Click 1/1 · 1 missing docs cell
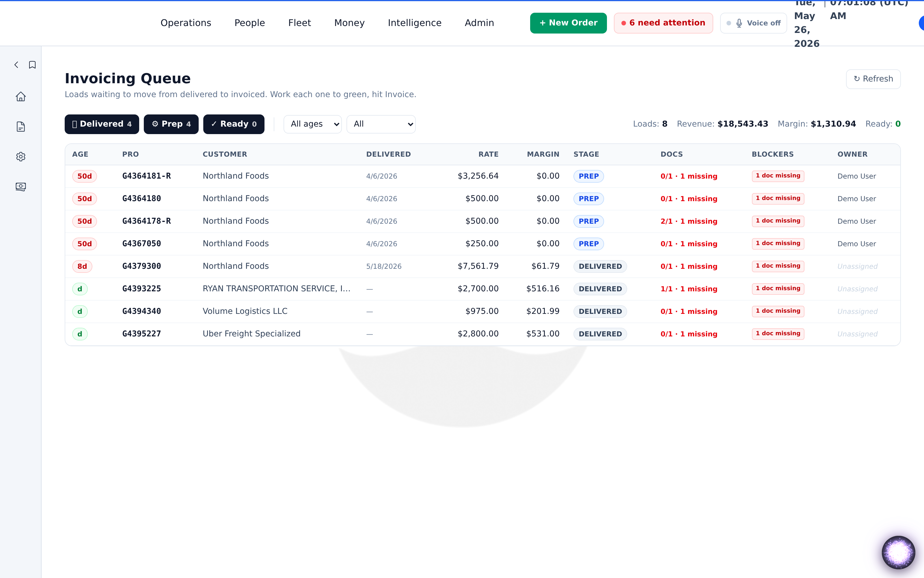This screenshot has height=578, width=924. point(689,289)
